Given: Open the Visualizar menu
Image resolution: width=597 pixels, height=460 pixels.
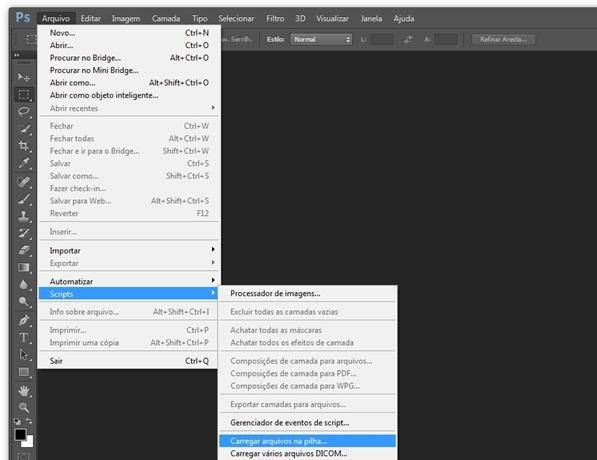Looking at the screenshot, I should pyautogui.click(x=332, y=18).
